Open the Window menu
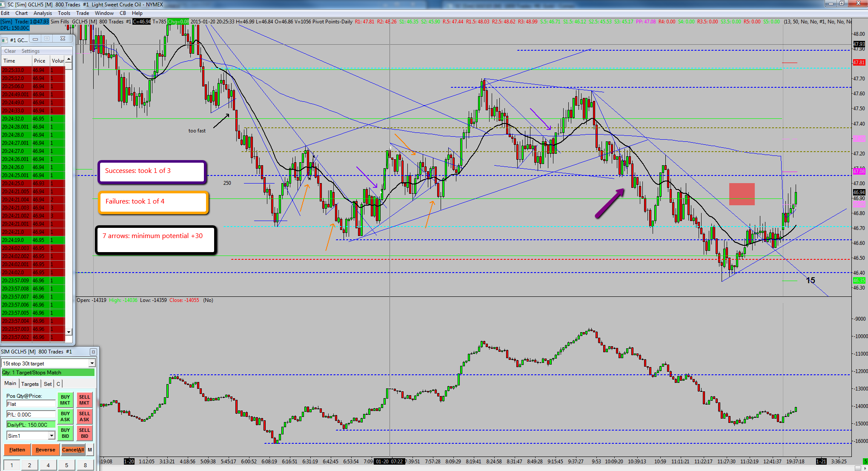This screenshot has width=868, height=471. pyautogui.click(x=104, y=13)
